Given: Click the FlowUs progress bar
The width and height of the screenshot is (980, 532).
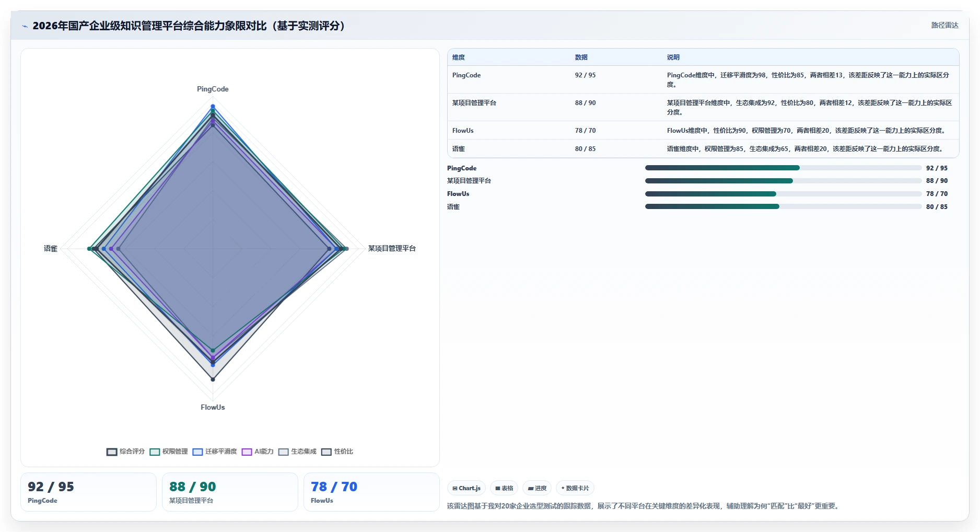Looking at the screenshot, I should [x=783, y=194].
